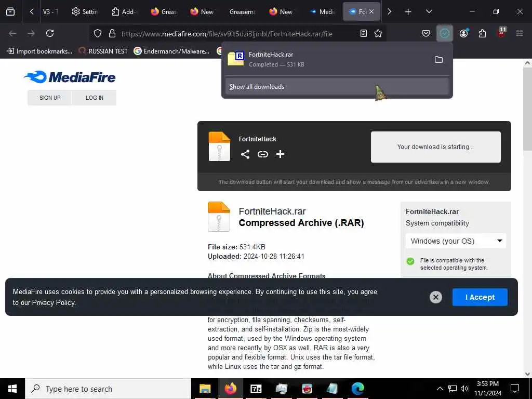
Task: Open Firefox account profile icon
Action: tap(464, 33)
